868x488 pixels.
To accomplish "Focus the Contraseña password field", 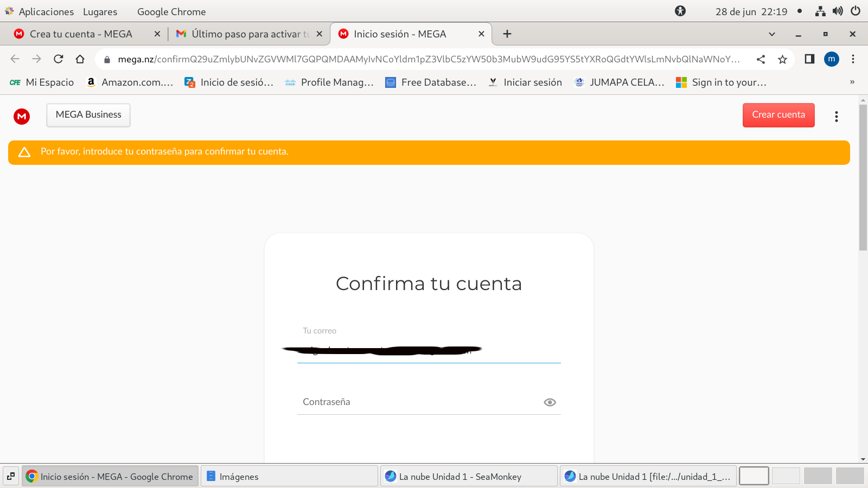I will point(418,402).
